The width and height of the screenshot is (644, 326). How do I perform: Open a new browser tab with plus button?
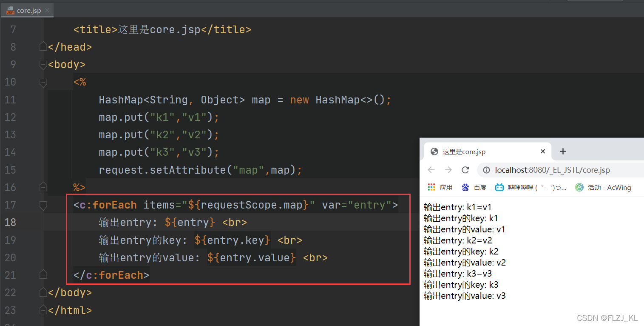[563, 152]
